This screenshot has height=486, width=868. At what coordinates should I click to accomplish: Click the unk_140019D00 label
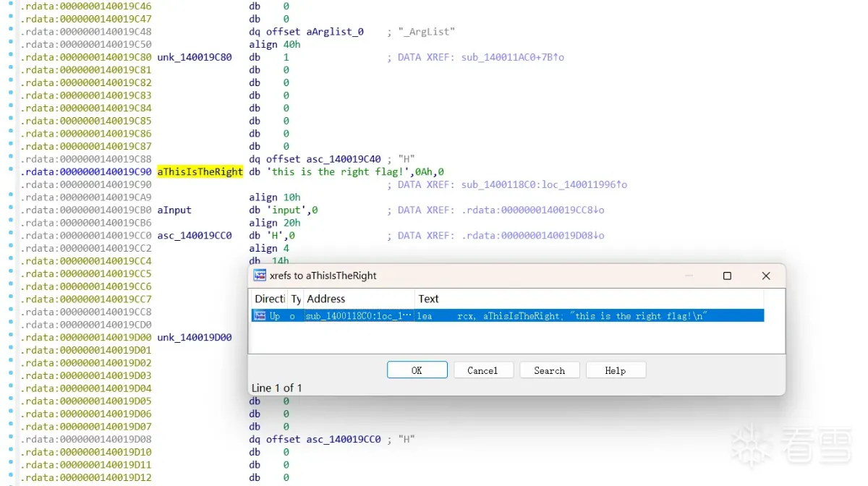click(x=195, y=338)
